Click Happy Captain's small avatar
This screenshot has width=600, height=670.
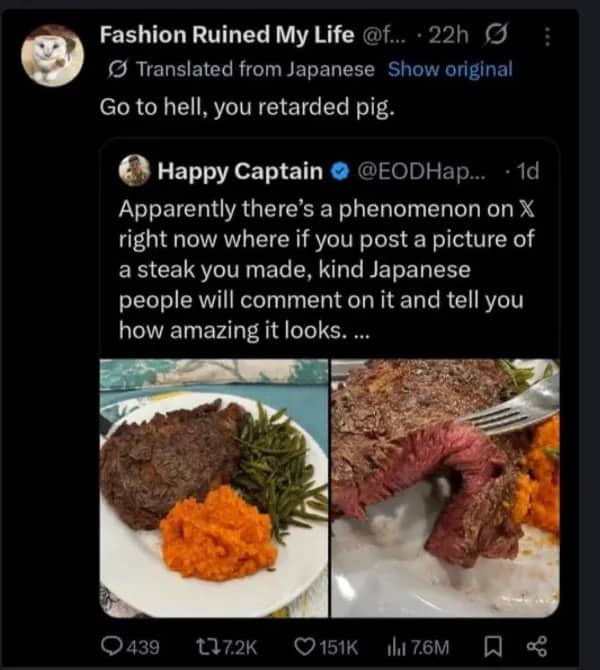(x=133, y=171)
